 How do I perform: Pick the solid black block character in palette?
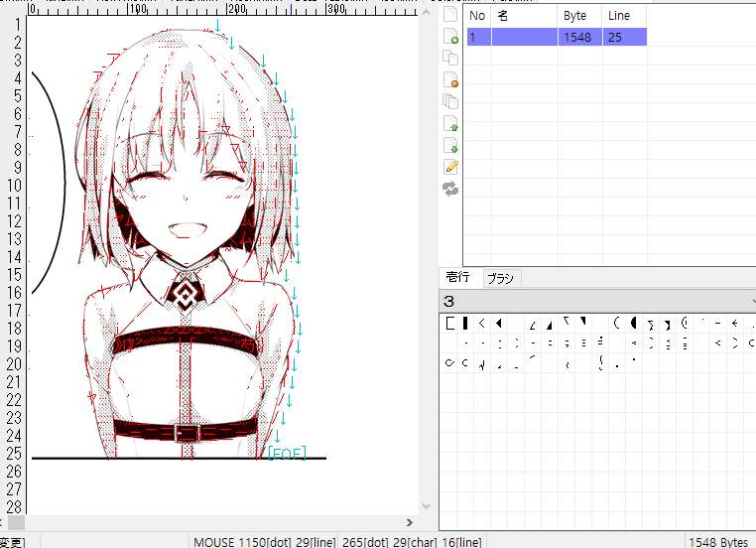pos(464,323)
